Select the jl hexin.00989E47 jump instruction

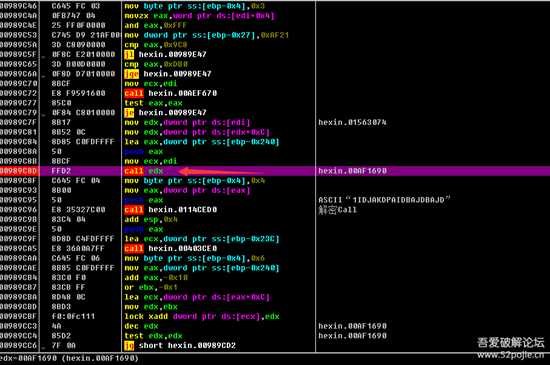[165, 55]
